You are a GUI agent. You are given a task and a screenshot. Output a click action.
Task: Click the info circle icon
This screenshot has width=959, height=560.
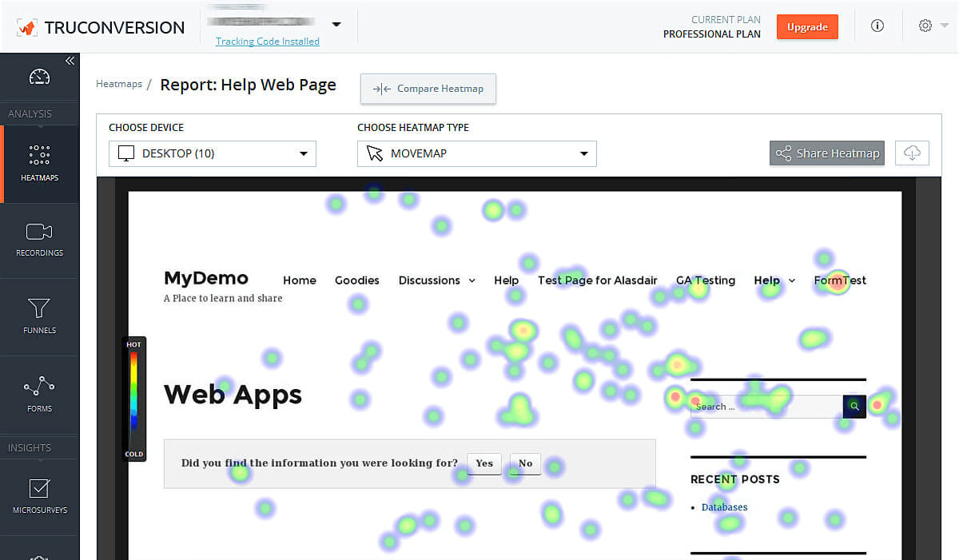pos(877,26)
